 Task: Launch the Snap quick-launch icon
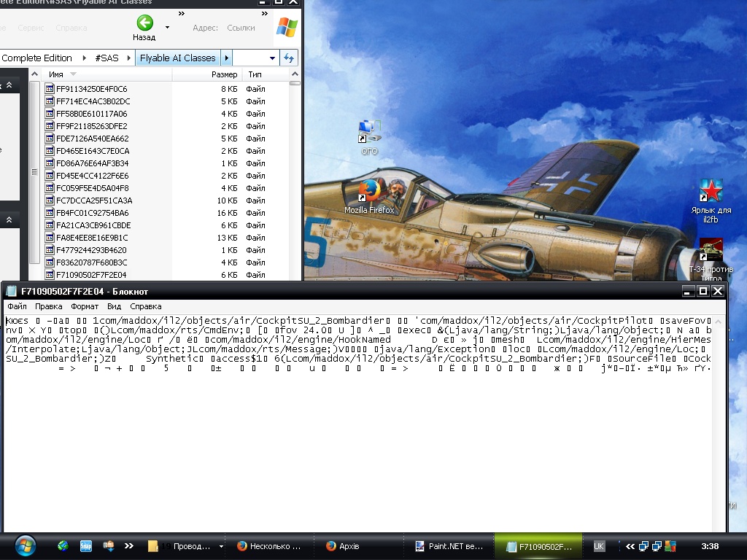(x=86, y=546)
